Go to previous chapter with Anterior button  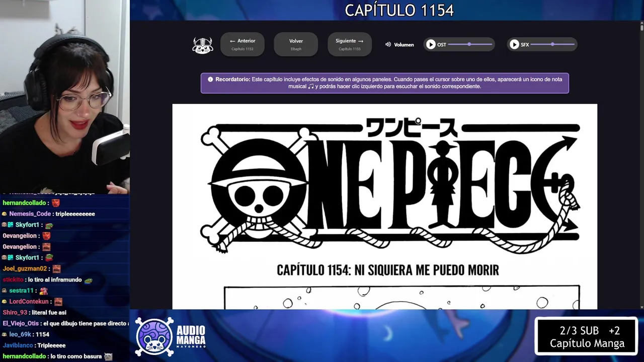pyautogui.click(x=242, y=44)
